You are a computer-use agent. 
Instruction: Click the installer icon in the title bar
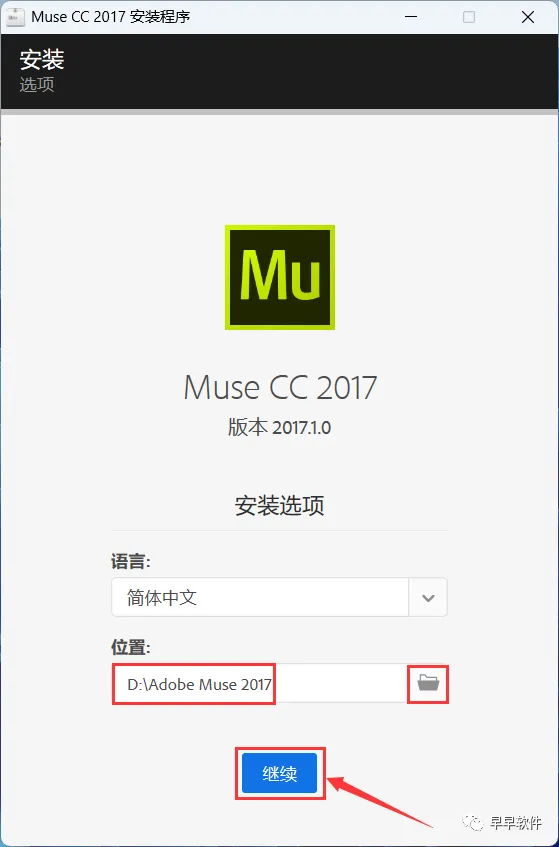coord(15,17)
